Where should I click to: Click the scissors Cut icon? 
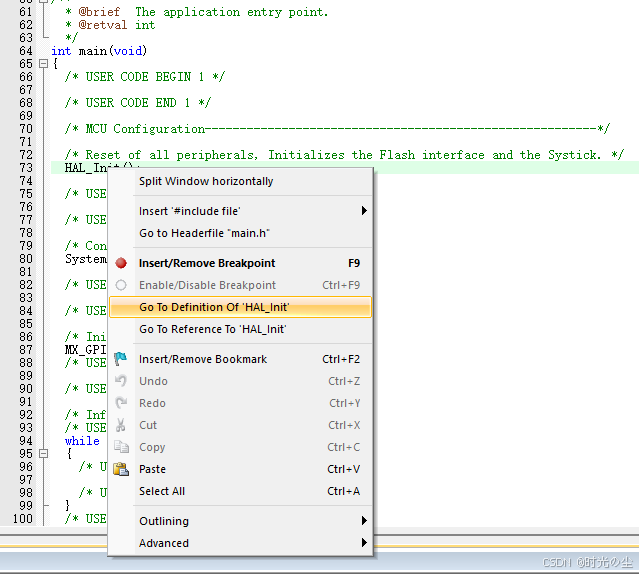pos(121,425)
